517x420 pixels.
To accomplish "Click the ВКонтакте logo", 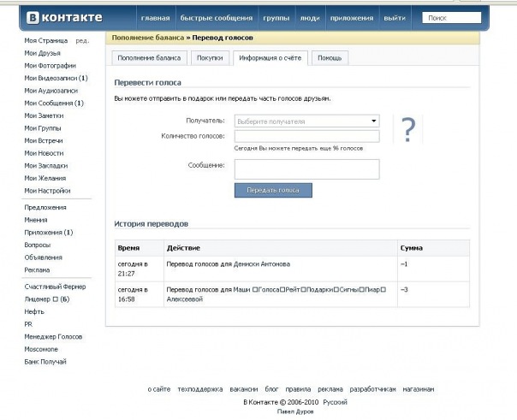I will [64, 17].
